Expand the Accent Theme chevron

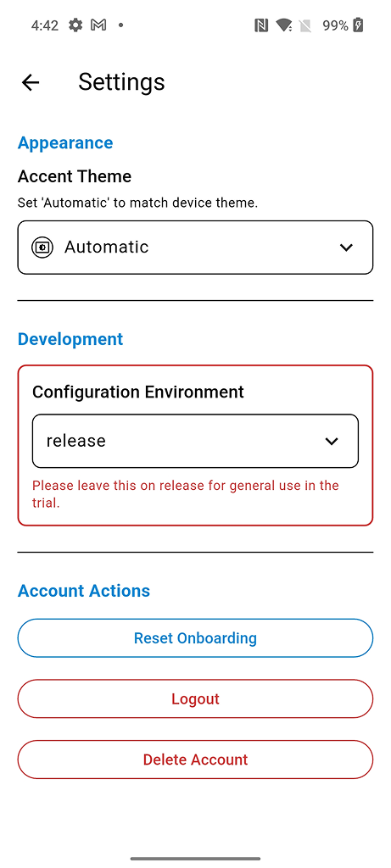click(x=346, y=248)
